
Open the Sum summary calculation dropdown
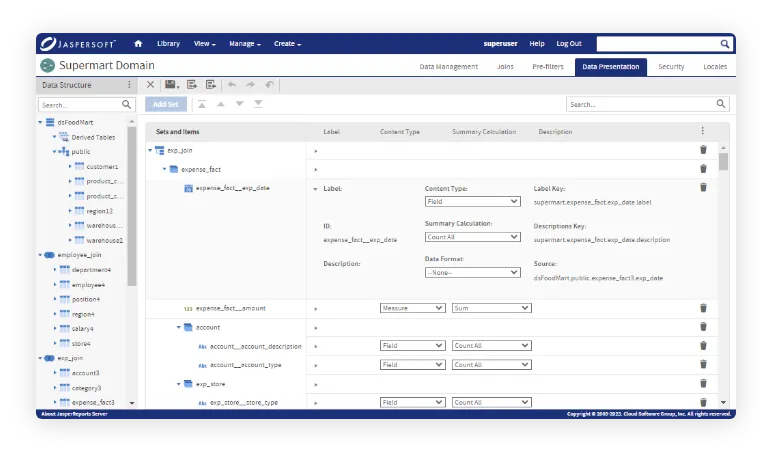click(491, 308)
